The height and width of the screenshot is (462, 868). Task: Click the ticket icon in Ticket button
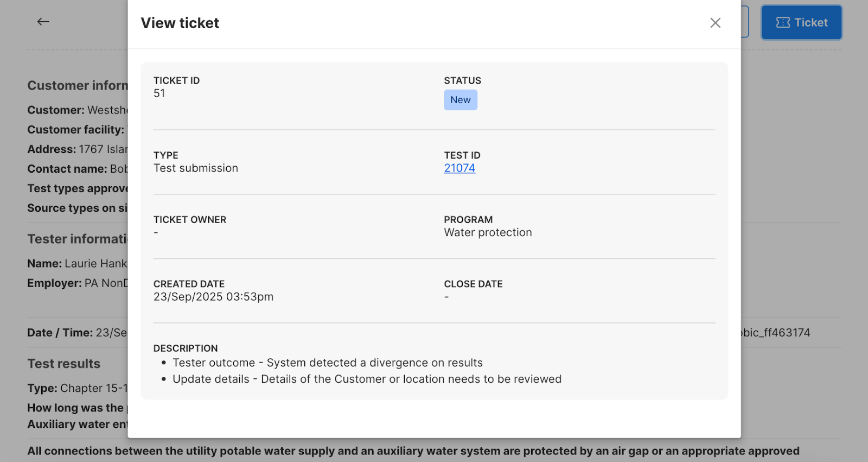[783, 23]
